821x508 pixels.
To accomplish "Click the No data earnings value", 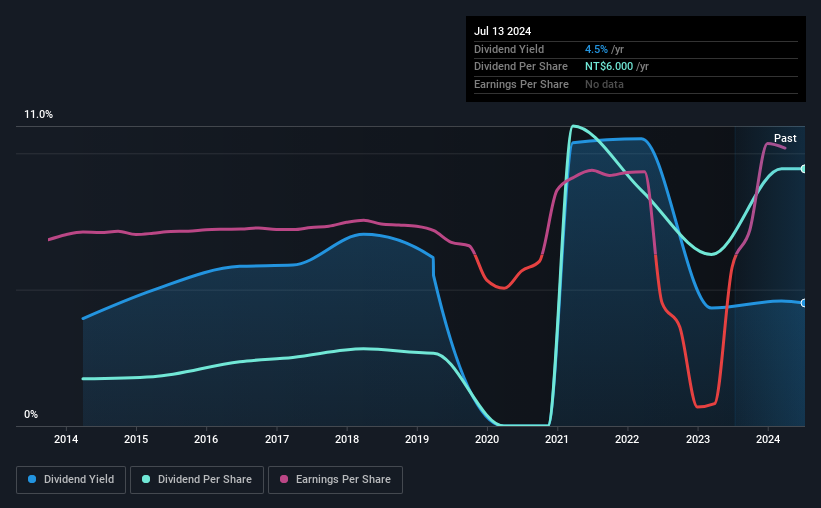I will pos(604,84).
